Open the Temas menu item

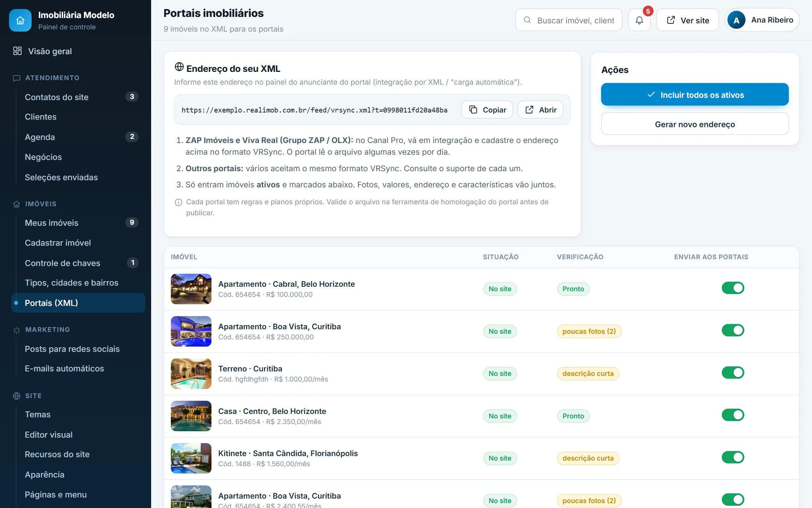pos(79,414)
